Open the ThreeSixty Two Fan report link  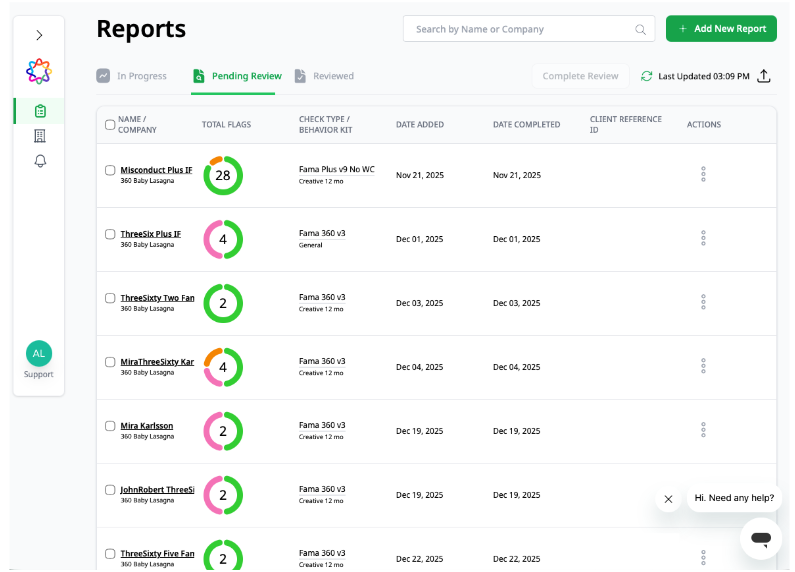[157, 298]
